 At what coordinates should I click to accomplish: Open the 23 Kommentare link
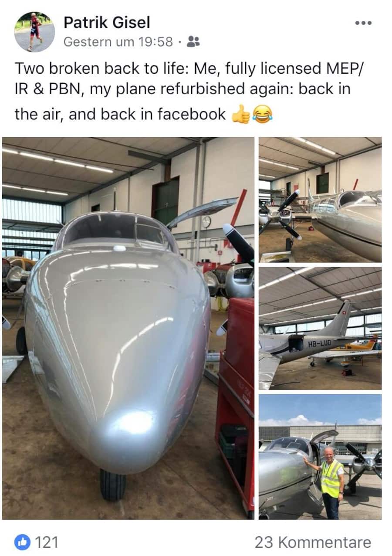click(x=313, y=542)
